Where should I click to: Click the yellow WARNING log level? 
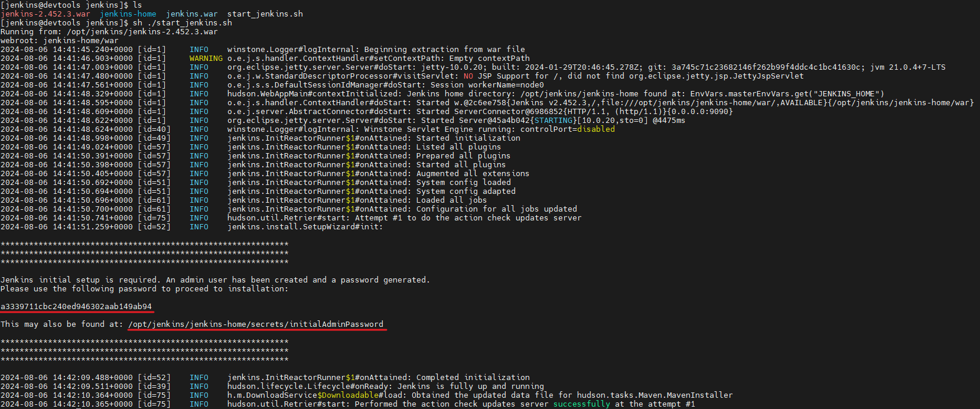click(206, 58)
